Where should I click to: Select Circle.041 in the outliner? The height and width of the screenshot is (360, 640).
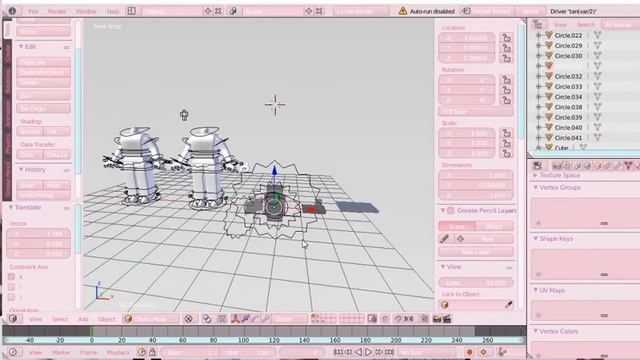[568, 138]
